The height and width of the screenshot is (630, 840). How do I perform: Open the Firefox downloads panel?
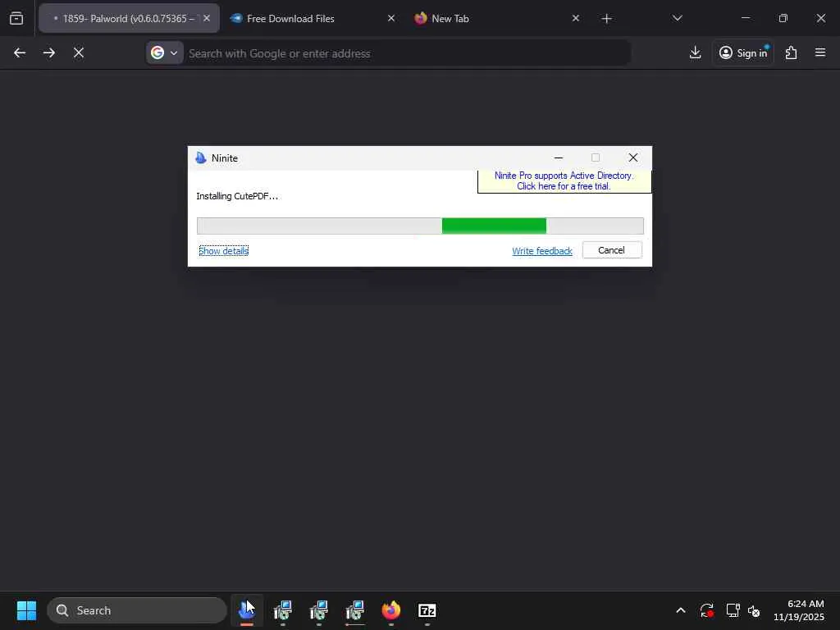pos(695,52)
